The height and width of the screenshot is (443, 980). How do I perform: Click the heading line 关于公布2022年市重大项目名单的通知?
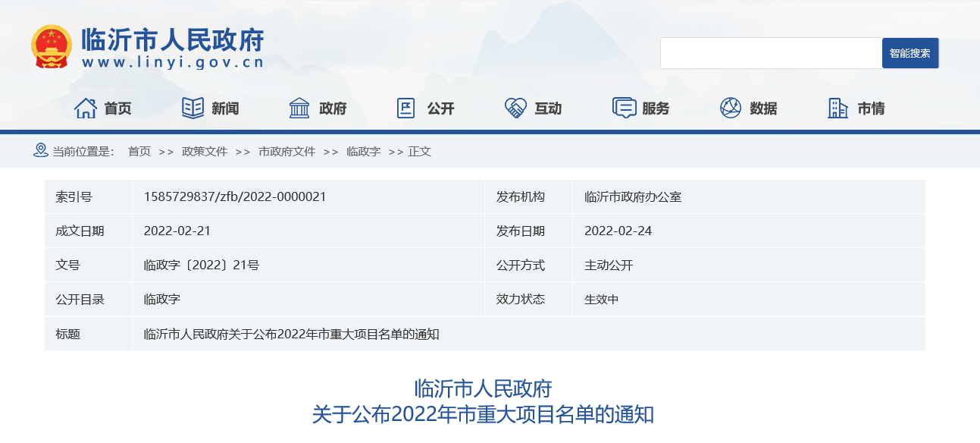click(484, 415)
